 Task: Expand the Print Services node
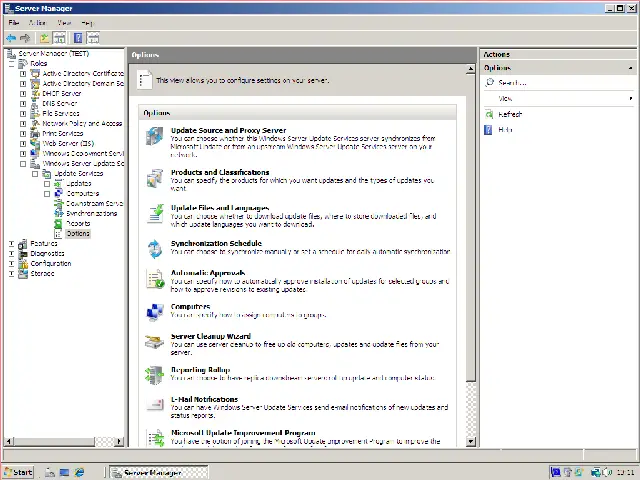23,133
